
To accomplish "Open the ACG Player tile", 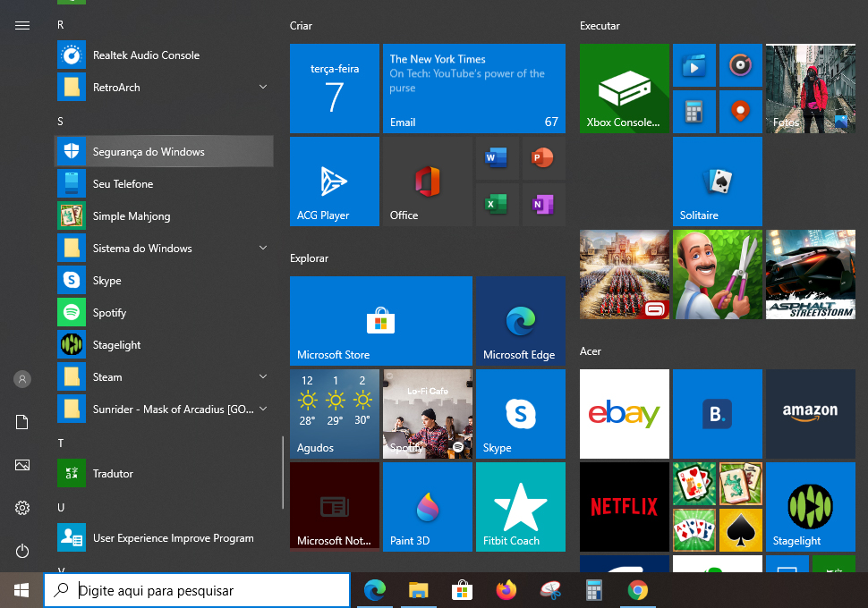I will (x=335, y=182).
